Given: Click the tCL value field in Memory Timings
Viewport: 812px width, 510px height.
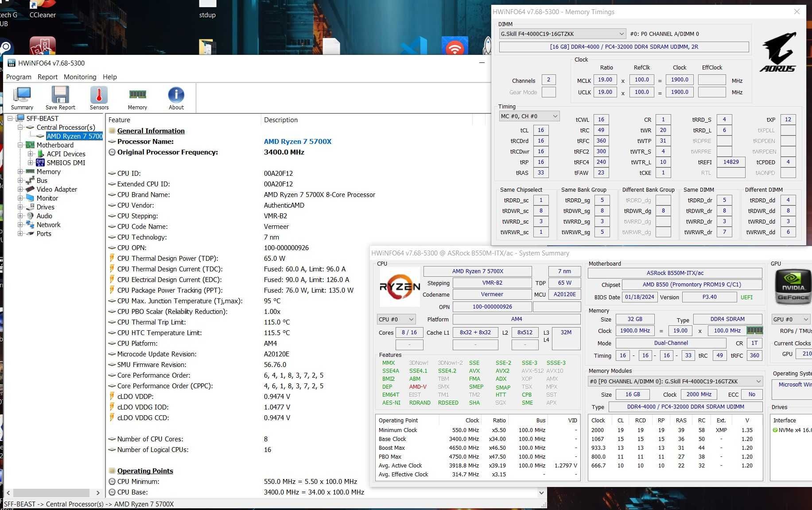Looking at the screenshot, I should pos(541,130).
